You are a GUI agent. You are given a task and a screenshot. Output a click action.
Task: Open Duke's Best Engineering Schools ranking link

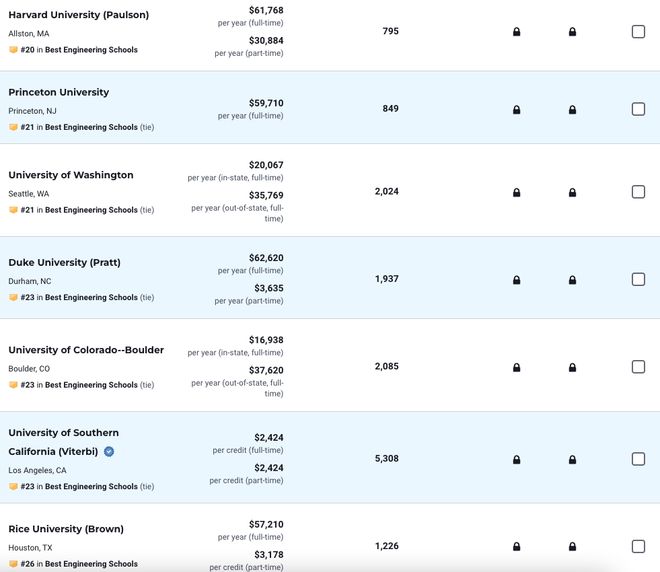tap(91, 298)
